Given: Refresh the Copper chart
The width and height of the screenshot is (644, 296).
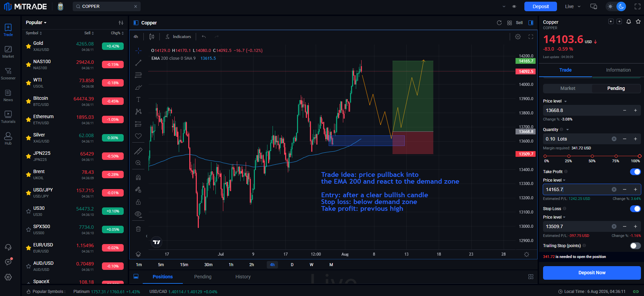Looking at the screenshot, I should pos(499,23).
